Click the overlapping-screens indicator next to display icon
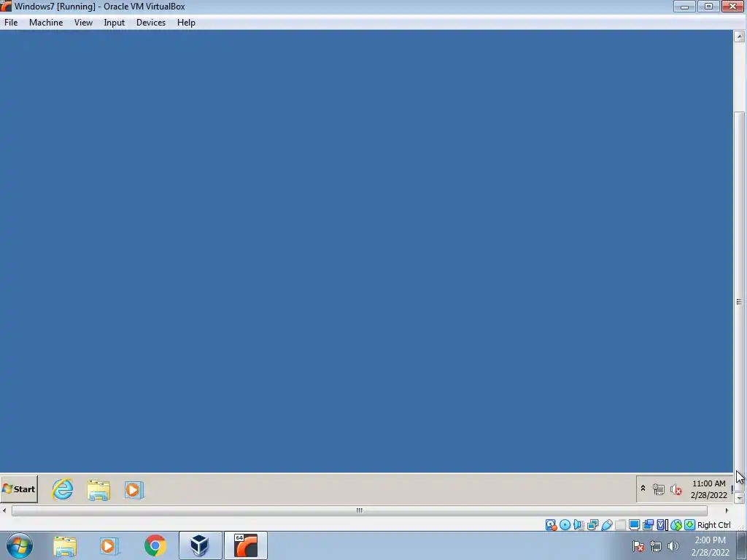747x560 pixels. click(x=648, y=525)
